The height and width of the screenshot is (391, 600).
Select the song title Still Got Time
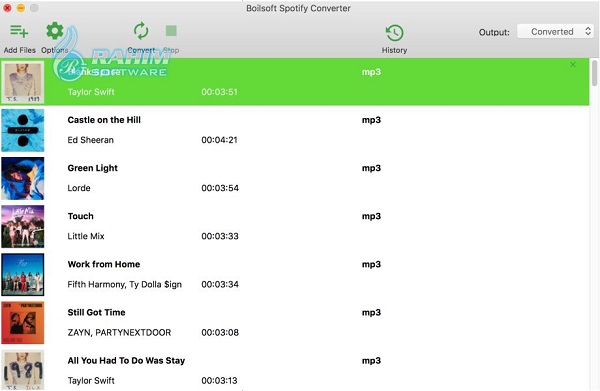point(96,313)
